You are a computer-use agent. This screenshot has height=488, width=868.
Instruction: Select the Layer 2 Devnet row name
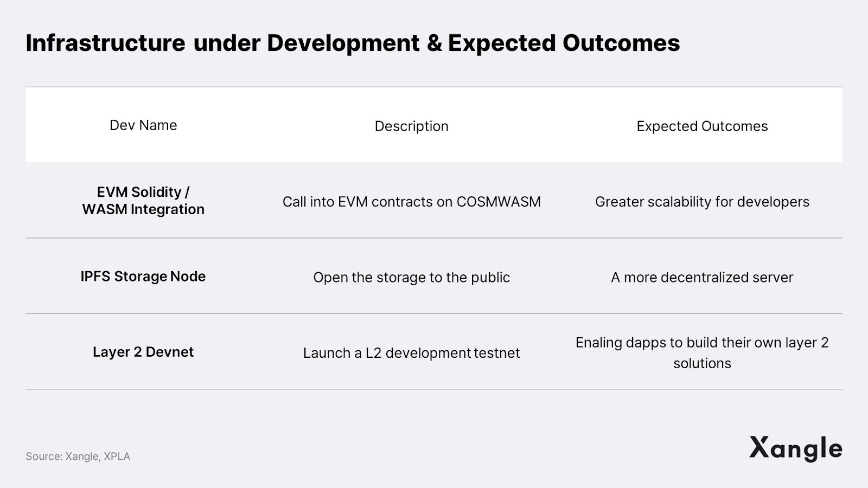[x=143, y=352]
